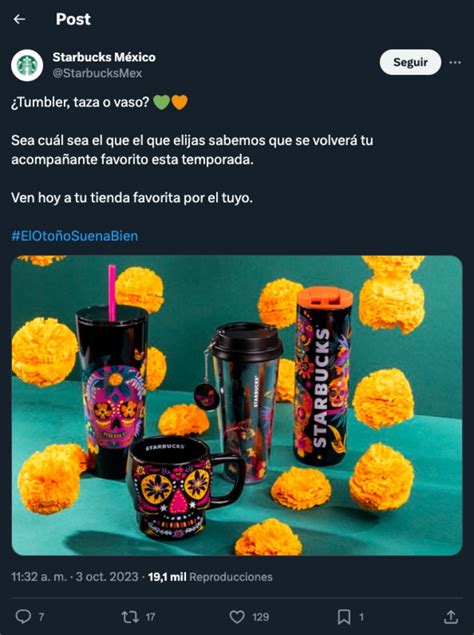The image size is (474, 635).
Task: View the 19,1 mil Reproducciones count
Action: [x=210, y=577]
